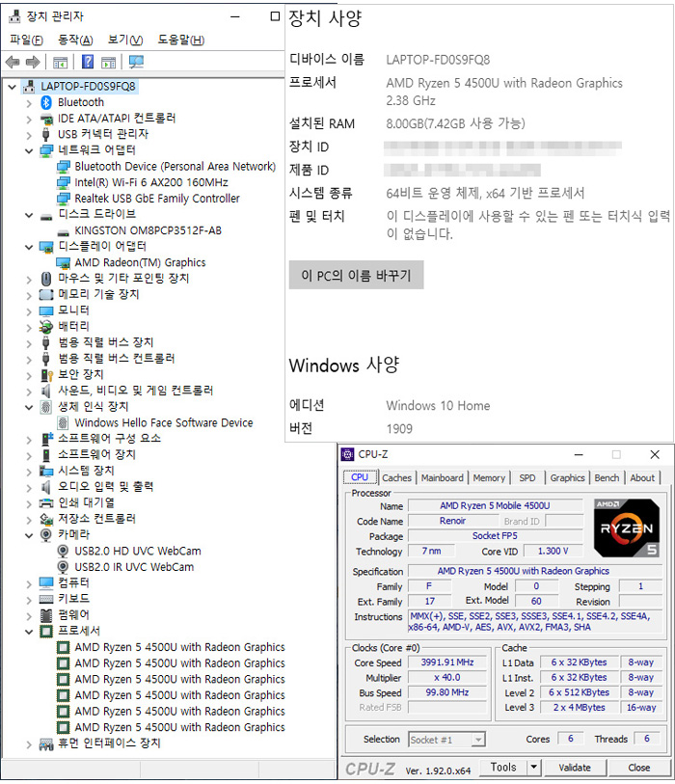The height and width of the screenshot is (784, 675).
Task: Open the 동작(A) menu
Action: 75,40
